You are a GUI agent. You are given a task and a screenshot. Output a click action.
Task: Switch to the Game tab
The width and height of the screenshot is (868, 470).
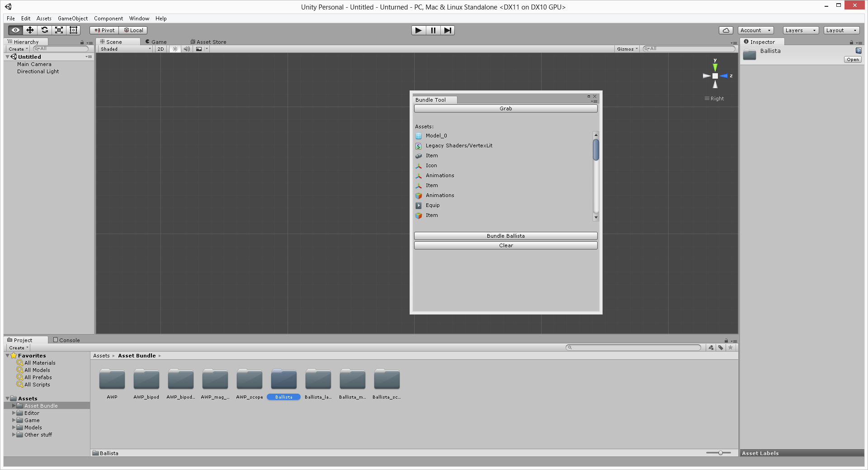[156, 42]
